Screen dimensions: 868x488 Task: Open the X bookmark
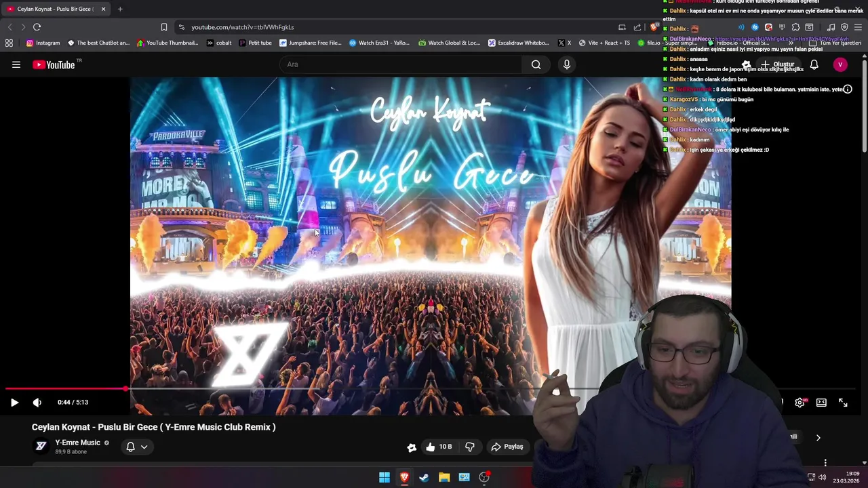pos(564,43)
